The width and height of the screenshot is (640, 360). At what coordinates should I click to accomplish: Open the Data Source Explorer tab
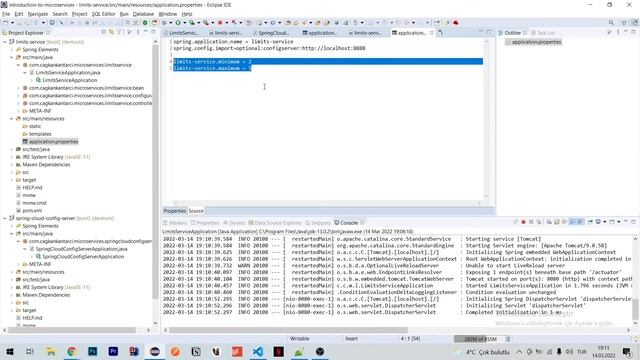[275, 223]
